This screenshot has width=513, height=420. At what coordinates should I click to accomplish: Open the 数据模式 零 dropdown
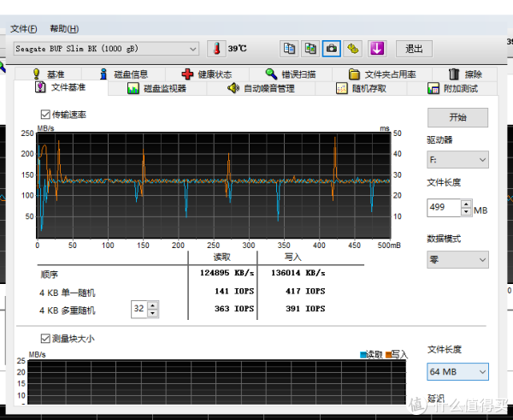(x=457, y=260)
